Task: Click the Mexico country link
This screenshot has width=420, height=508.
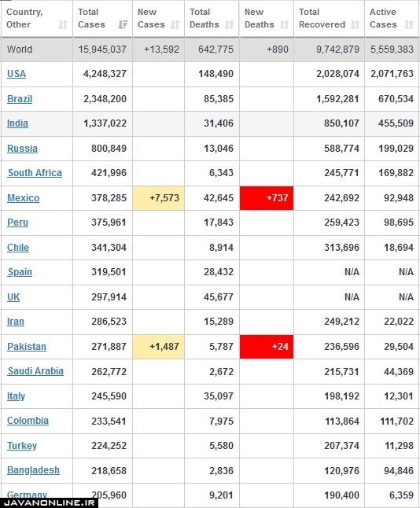Action: coord(24,198)
